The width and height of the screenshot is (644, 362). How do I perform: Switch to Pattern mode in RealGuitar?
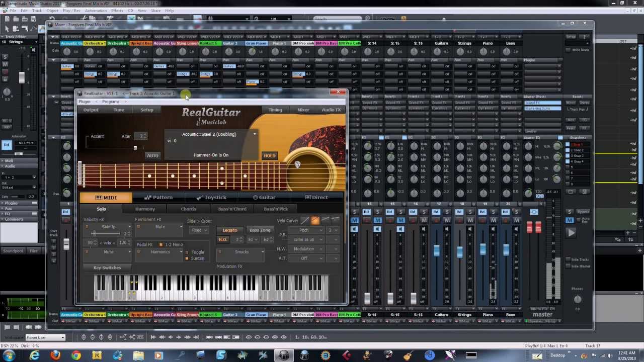[162, 197]
